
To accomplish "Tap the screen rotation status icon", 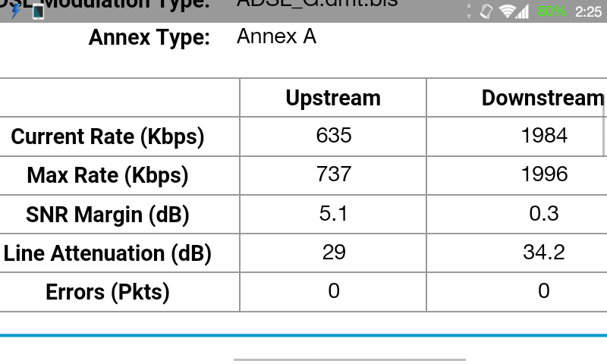I will click(486, 11).
